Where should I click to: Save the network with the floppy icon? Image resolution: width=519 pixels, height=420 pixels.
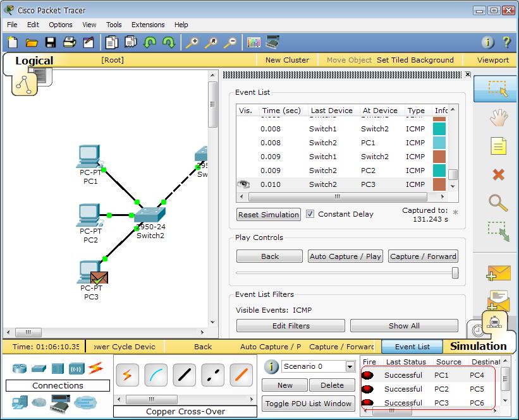click(x=51, y=43)
